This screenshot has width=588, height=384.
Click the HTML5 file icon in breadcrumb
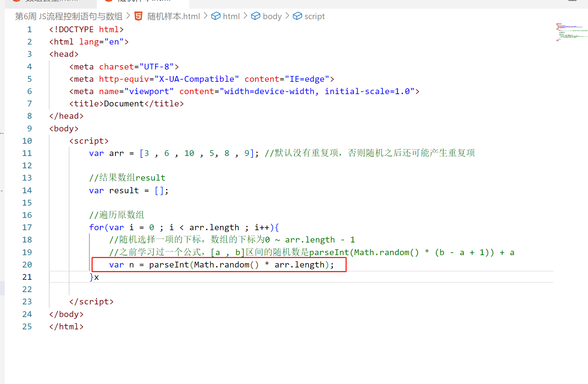tap(138, 16)
